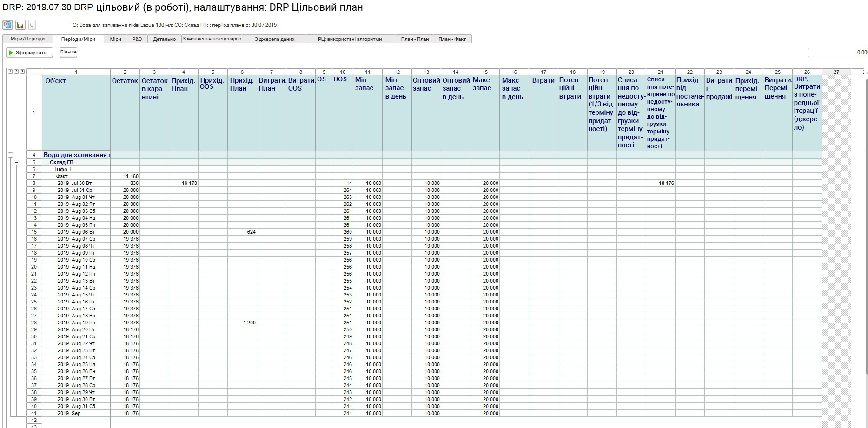Select the Втрати column header

[543, 112]
